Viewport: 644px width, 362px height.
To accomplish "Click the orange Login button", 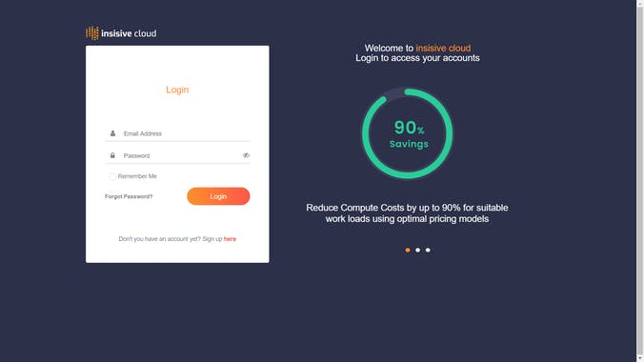I will pos(218,196).
